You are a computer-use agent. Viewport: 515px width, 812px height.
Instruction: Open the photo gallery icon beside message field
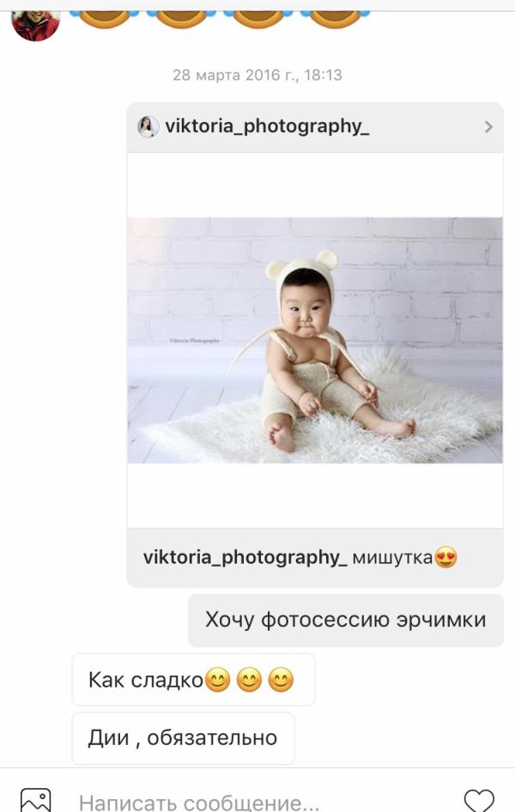36,800
